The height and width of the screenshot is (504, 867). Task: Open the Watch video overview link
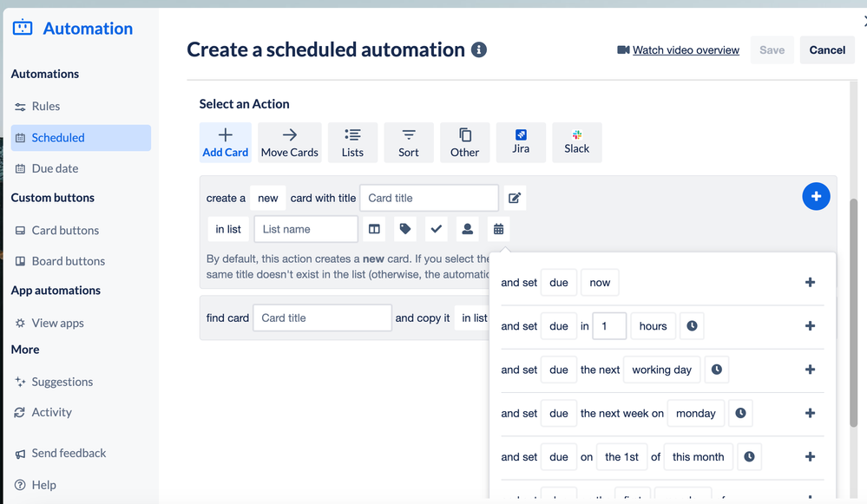686,50
